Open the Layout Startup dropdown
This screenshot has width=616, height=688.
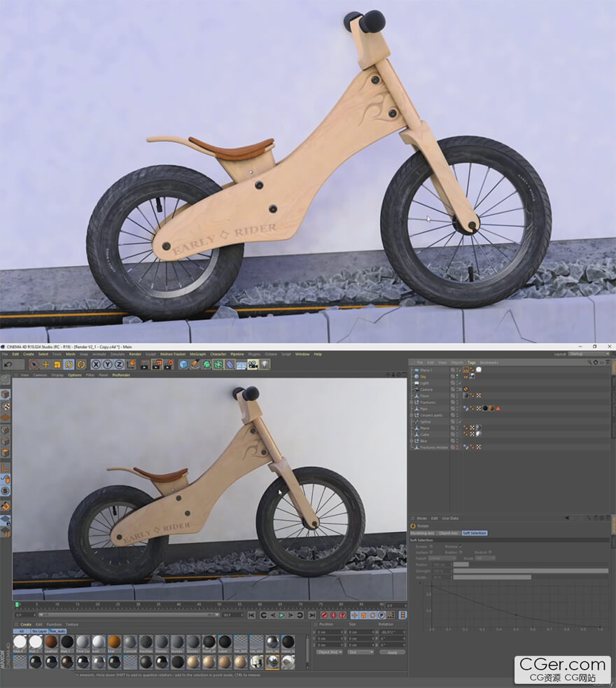(x=589, y=354)
